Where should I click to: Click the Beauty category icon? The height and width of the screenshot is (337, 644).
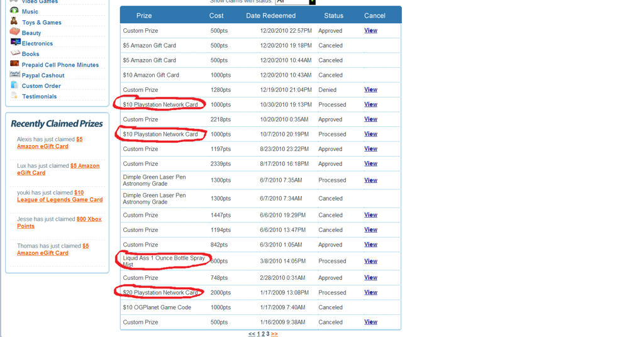point(14,32)
